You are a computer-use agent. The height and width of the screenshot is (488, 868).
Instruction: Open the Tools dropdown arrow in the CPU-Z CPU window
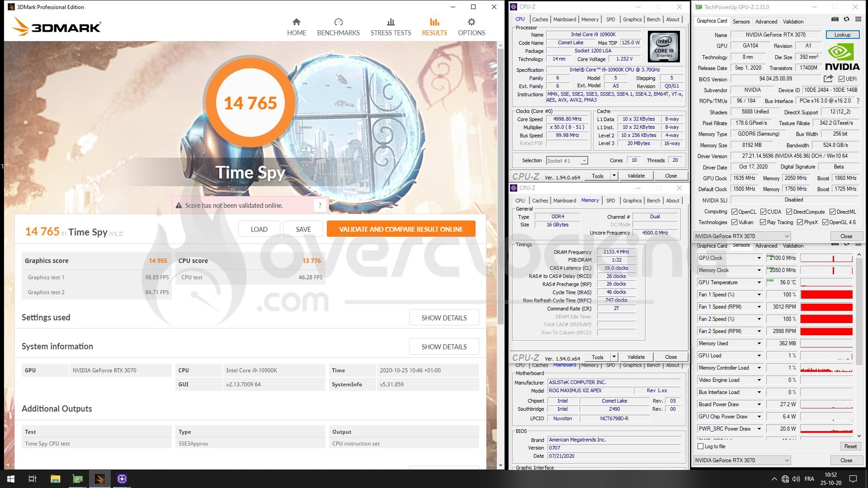pyautogui.click(x=614, y=176)
